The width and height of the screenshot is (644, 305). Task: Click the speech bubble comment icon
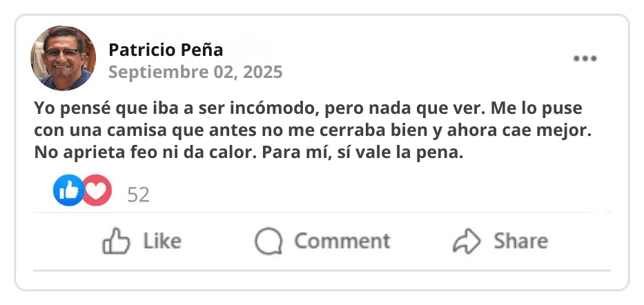coord(268,242)
